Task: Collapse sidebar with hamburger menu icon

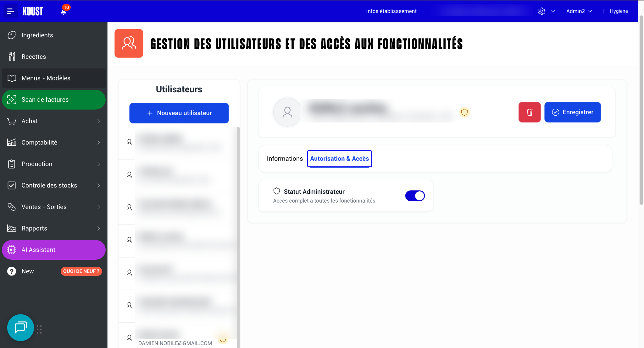Action: [11, 11]
